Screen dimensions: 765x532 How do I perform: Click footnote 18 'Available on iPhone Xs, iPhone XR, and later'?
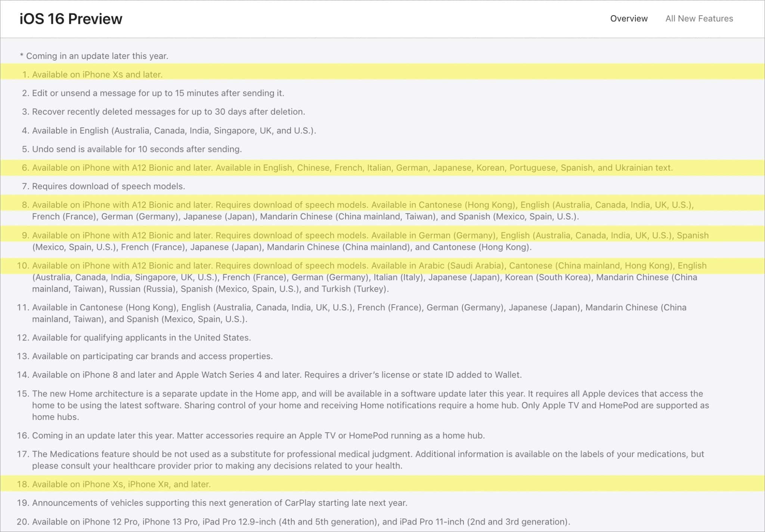pos(114,484)
